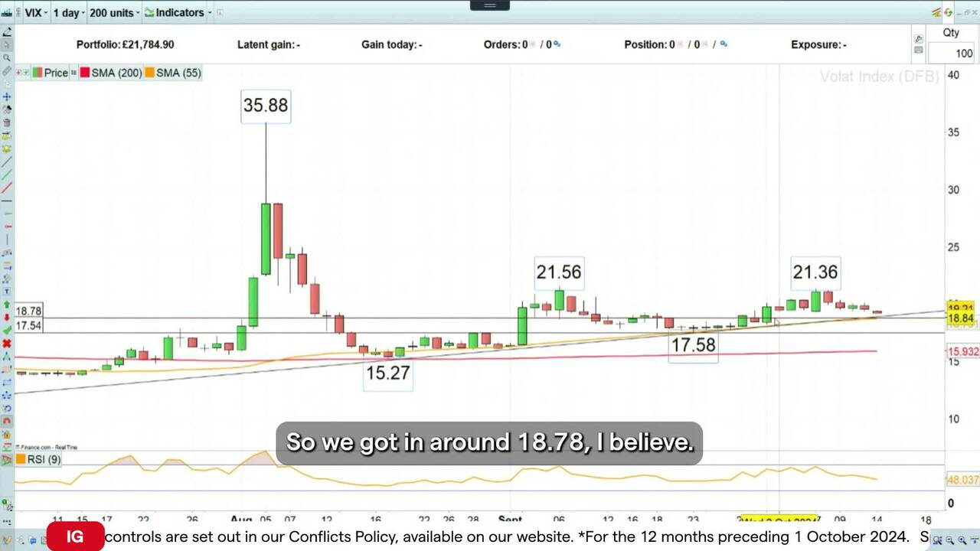The height and width of the screenshot is (551, 980).
Task: Click the trash delete-objects icon
Action: pos(7,122)
